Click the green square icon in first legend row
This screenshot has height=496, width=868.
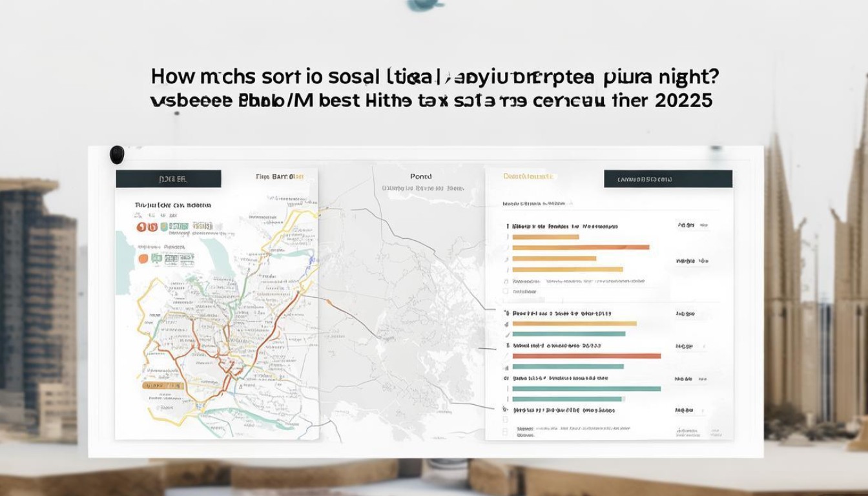[164, 227]
